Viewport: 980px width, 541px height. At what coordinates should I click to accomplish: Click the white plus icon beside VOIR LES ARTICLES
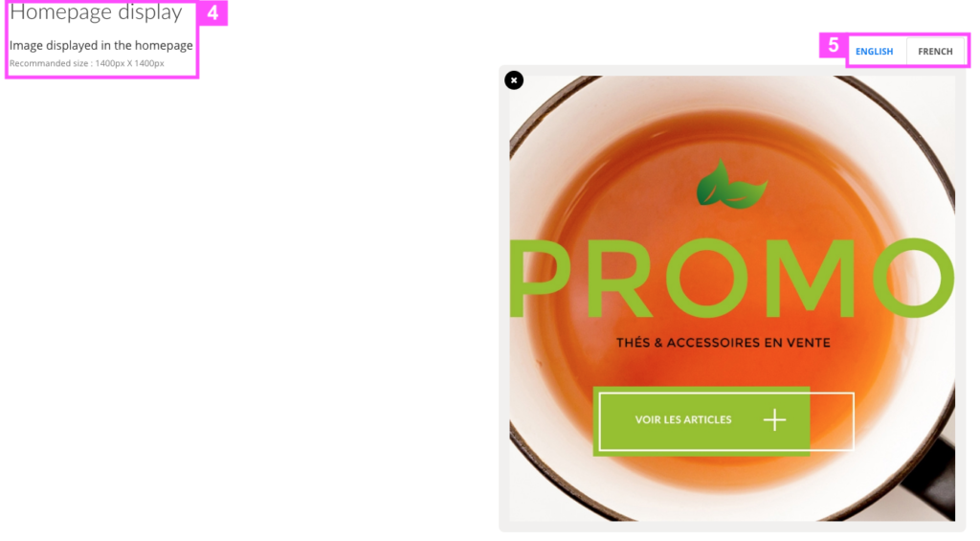coord(774,419)
